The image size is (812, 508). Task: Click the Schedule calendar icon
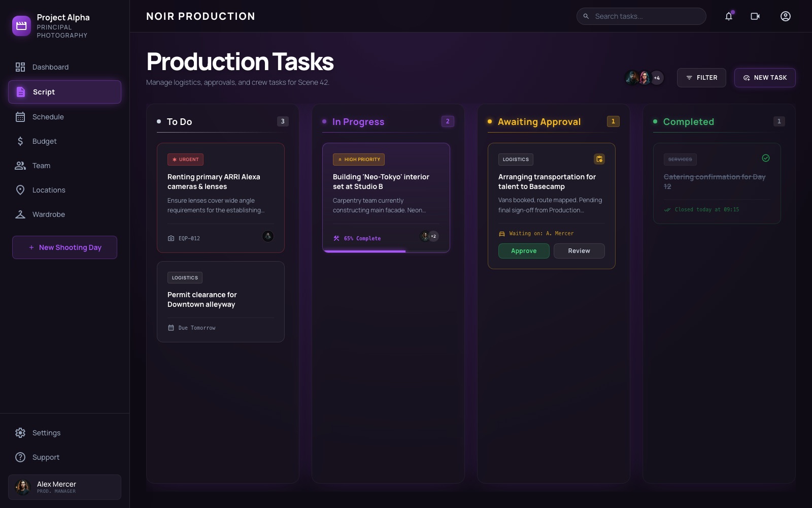tap(20, 117)
